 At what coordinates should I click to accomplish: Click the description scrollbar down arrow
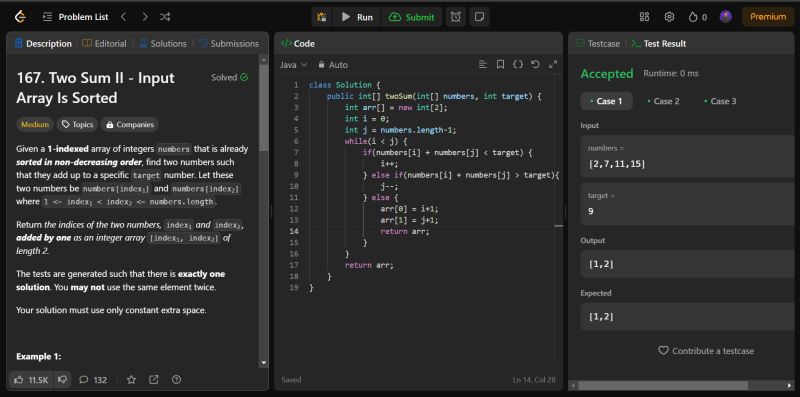pos(264,363)
